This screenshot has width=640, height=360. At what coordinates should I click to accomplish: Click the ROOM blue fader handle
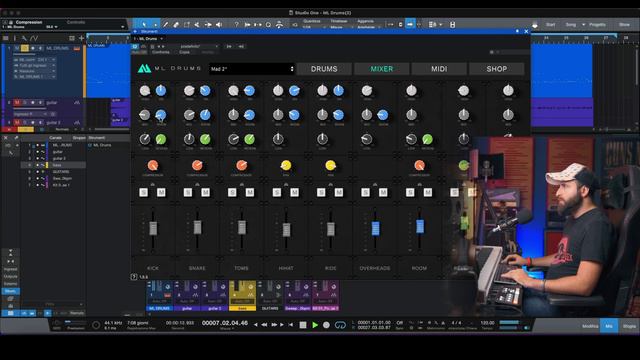(420, 226)
